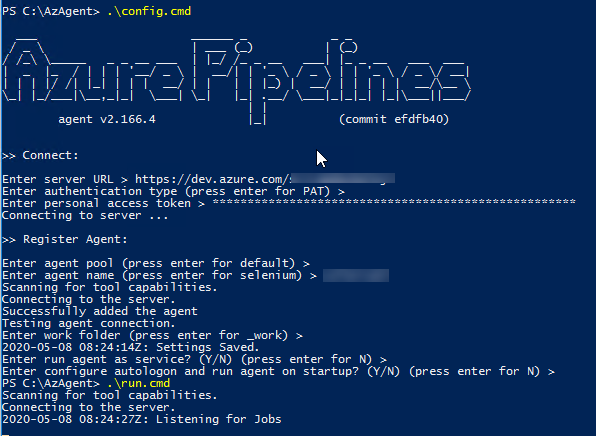Screen dimensions: 596x436
Task: Click the blurred organization name after URL
Action: (x=342, y=178)
